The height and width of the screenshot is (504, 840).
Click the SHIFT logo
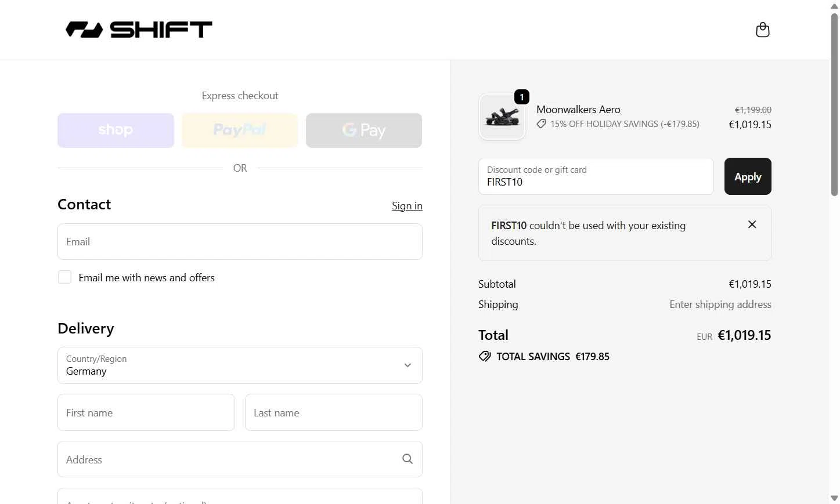pos(139,30)
